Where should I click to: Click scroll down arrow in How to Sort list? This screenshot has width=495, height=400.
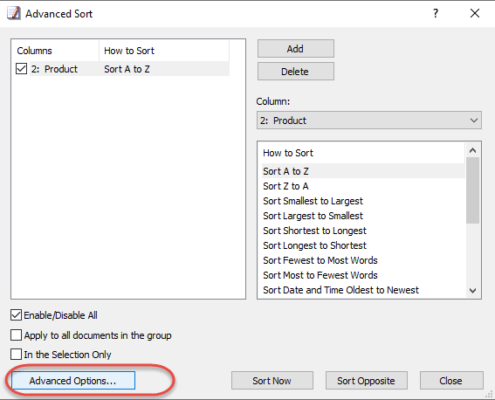pos(473,290)
